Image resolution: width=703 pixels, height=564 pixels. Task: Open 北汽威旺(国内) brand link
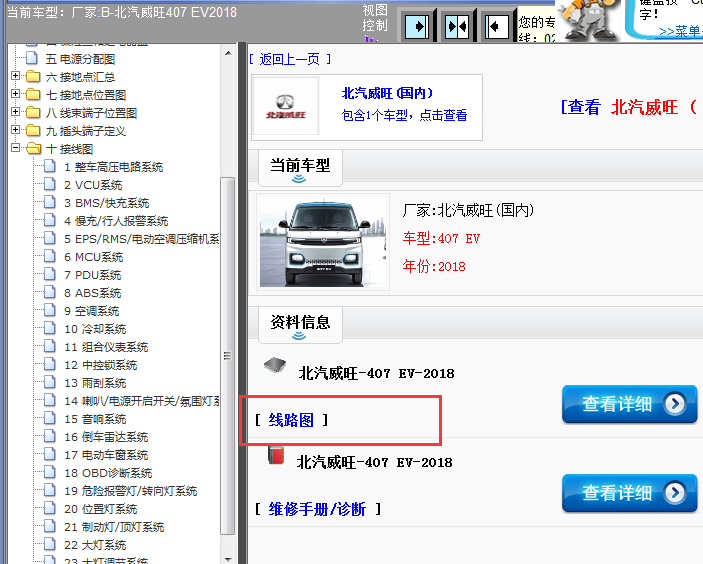point(387,93)
